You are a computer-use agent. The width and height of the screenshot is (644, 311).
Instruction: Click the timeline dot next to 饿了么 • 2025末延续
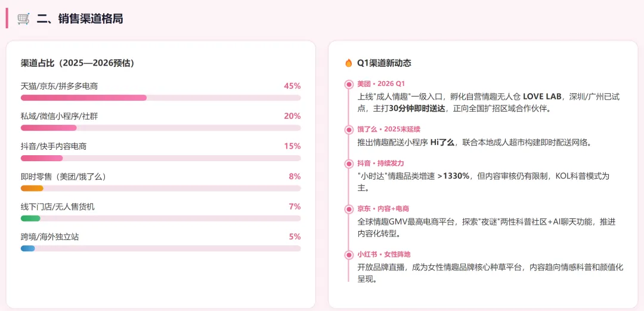[349, 130]
